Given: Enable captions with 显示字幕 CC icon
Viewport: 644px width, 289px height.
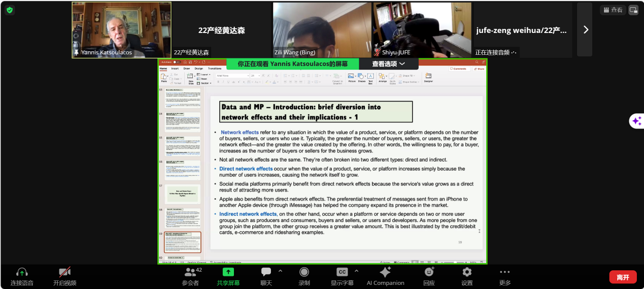Looking at the screenshot, I should point(343,272).
